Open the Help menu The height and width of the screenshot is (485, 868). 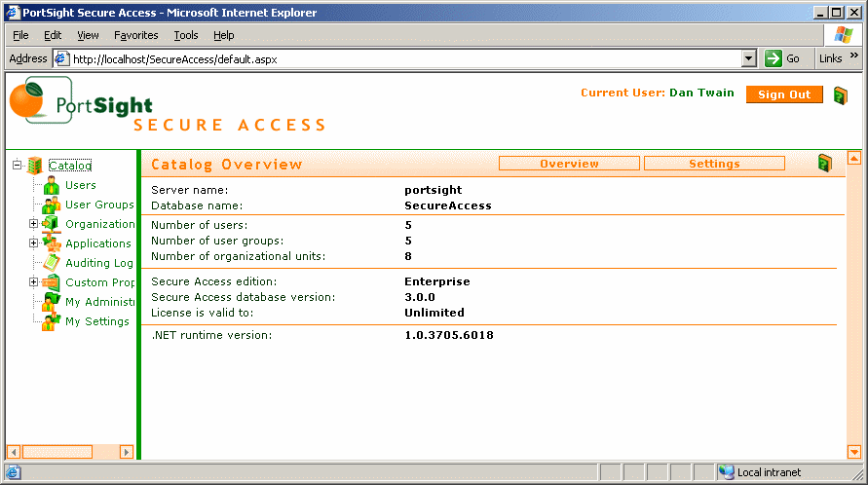(x=224, y=35)
